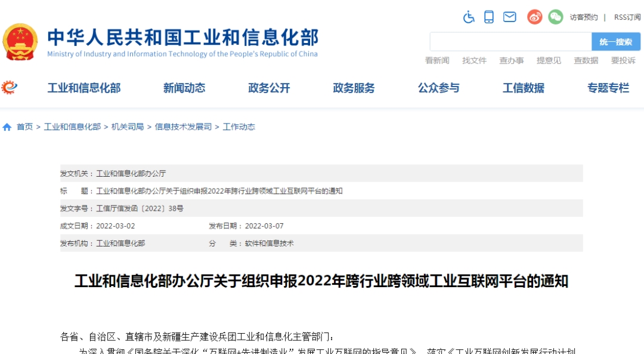Select 提意见 search shortcut
The width and height of the screenshot is (644, 354).
pyautogui.click(x=549, y=61)
